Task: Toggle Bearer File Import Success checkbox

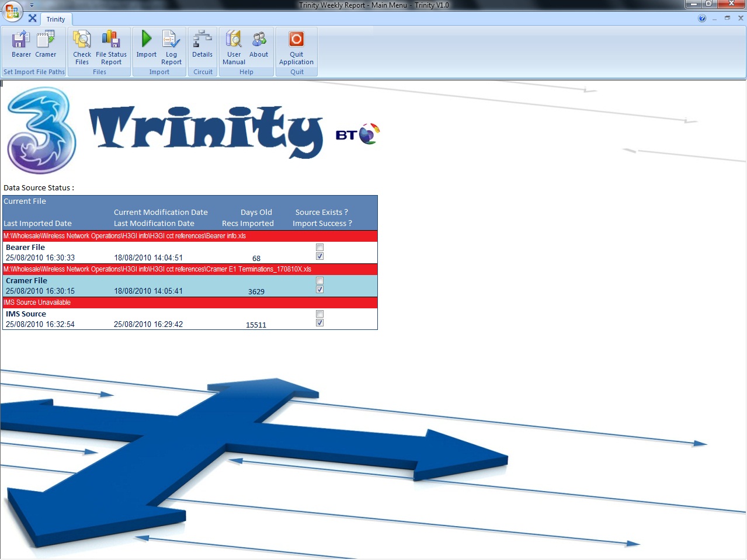Action: click(x=319, y=256)
